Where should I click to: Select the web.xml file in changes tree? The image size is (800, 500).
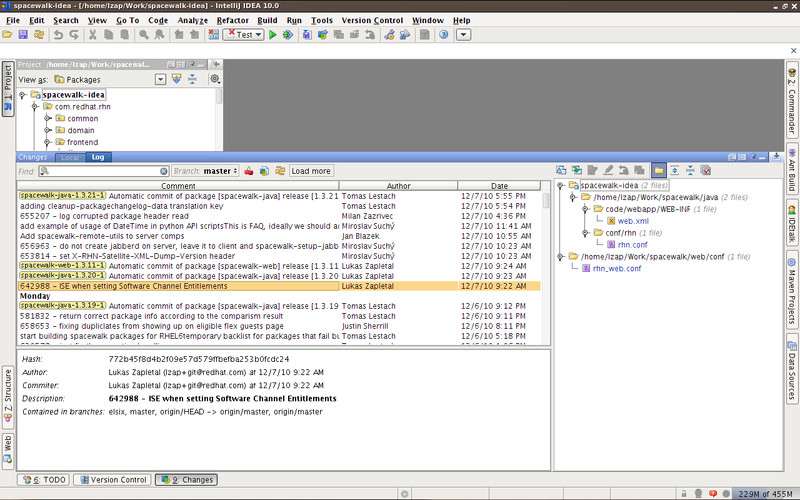633,221
